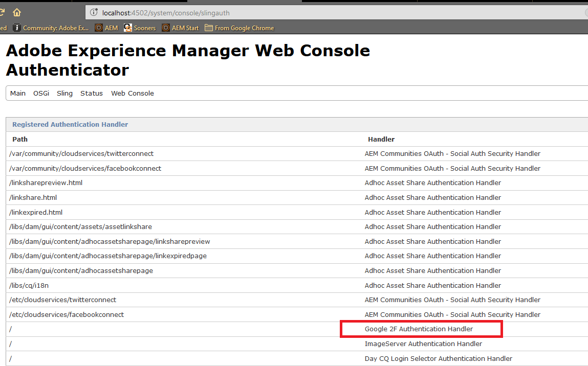588x366 pixels.
Task: Open the Status menu
Action: tap(92, 94)
